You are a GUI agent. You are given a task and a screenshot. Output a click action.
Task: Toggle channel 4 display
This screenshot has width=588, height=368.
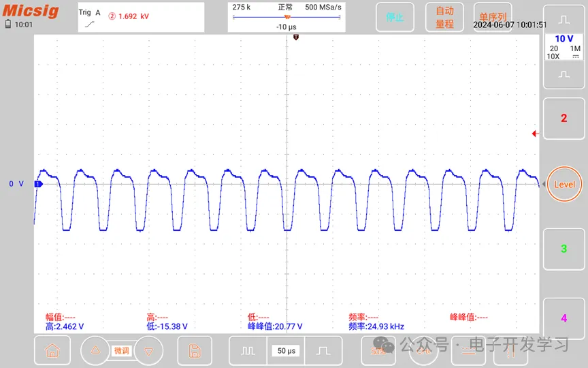click(x=563, y=318)
